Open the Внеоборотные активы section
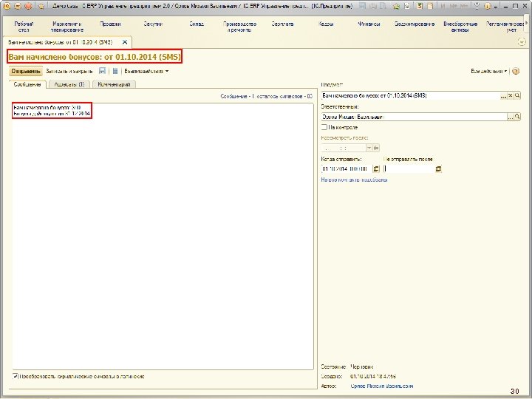 (x=460, y=27)
